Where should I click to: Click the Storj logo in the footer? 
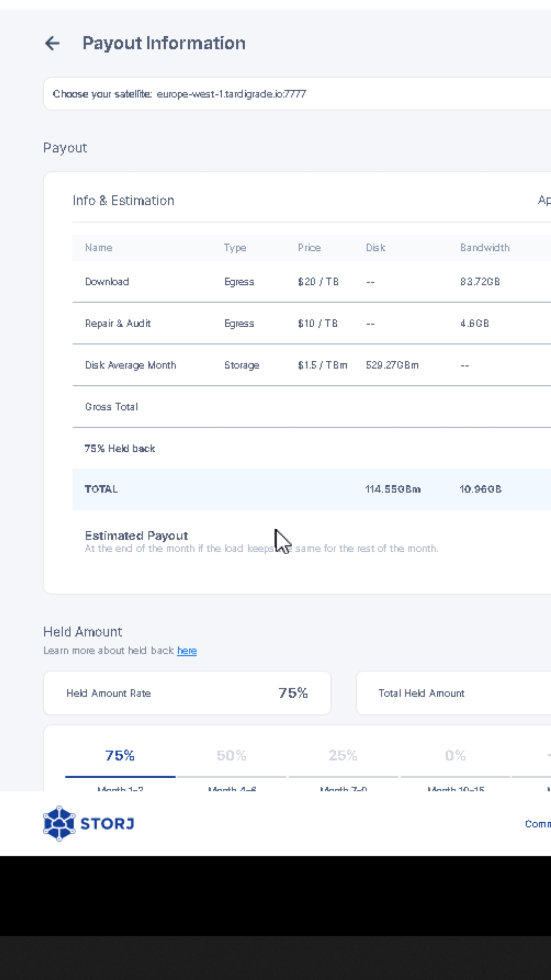tap(89, 823)
